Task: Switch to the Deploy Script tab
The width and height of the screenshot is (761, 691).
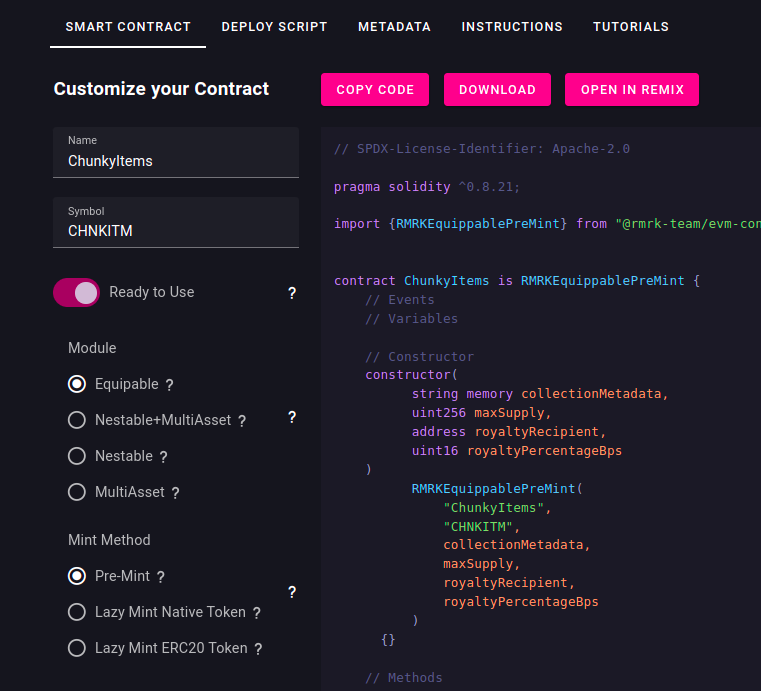Action: tap(274, 27)
